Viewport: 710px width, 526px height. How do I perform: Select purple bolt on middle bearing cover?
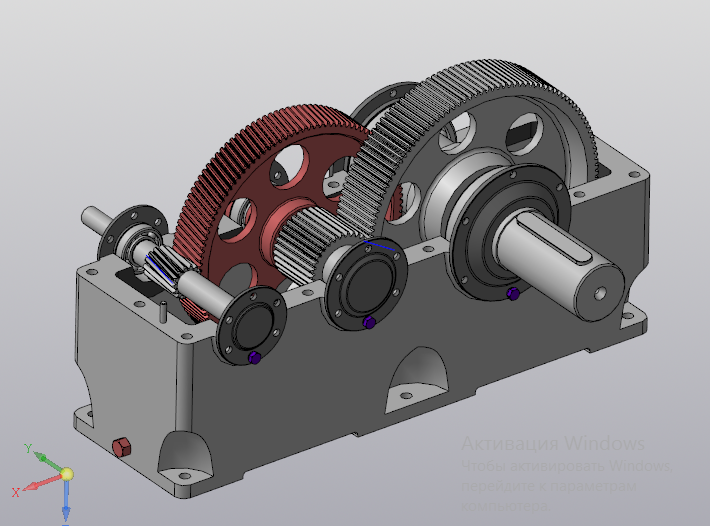[x=369, y=323]
